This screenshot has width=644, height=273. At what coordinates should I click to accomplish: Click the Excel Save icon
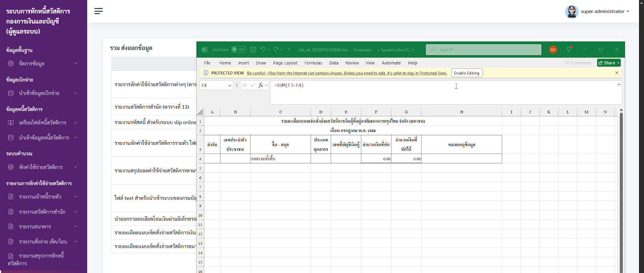coord(253,50)
